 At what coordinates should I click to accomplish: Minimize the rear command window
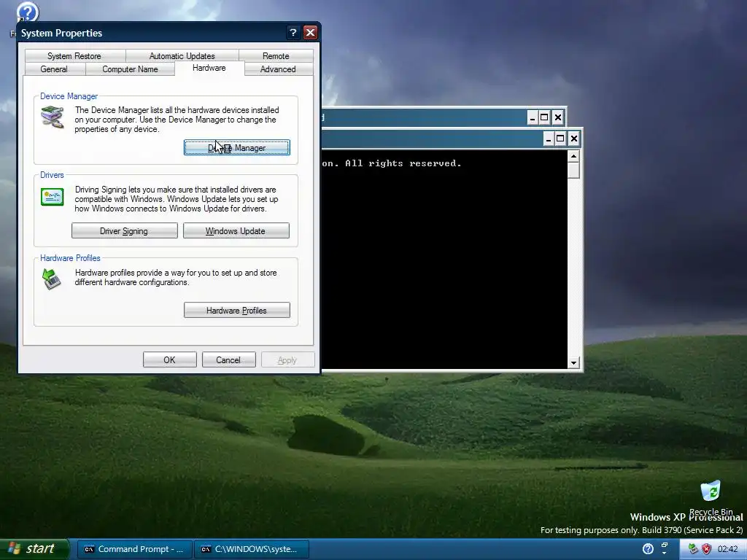533,117
